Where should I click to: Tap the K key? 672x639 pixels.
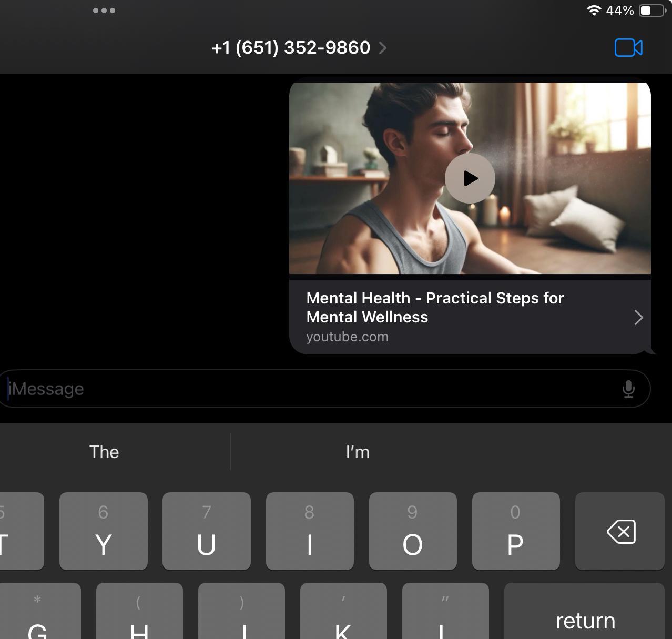click(343, 611)
